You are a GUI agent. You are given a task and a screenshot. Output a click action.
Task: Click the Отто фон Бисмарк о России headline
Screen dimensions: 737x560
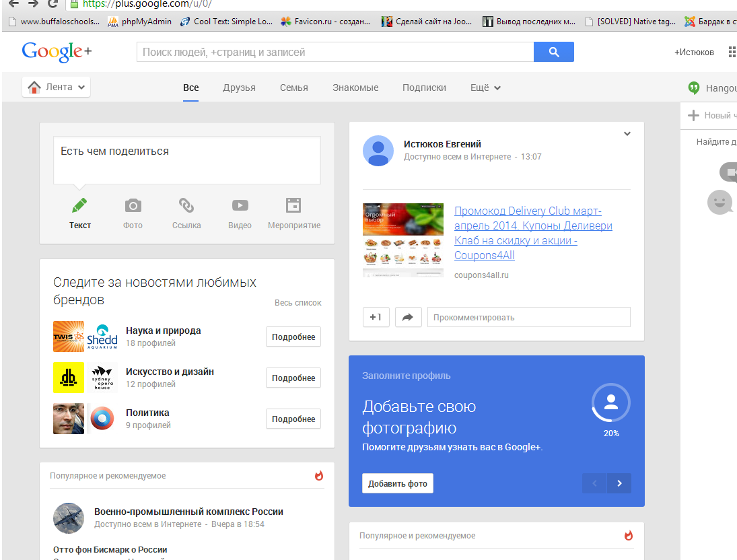point(110,550)
